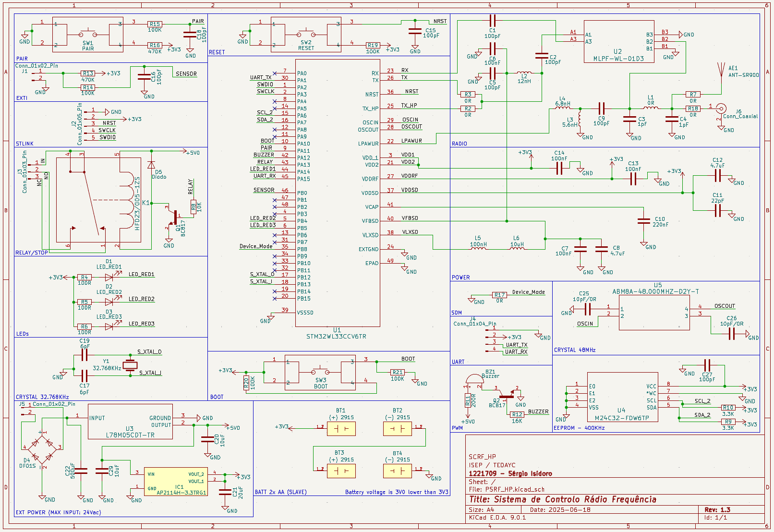Select the BT1 battery holder symbol
Viewport: 774px width, 532px height.
pos(341,429)
